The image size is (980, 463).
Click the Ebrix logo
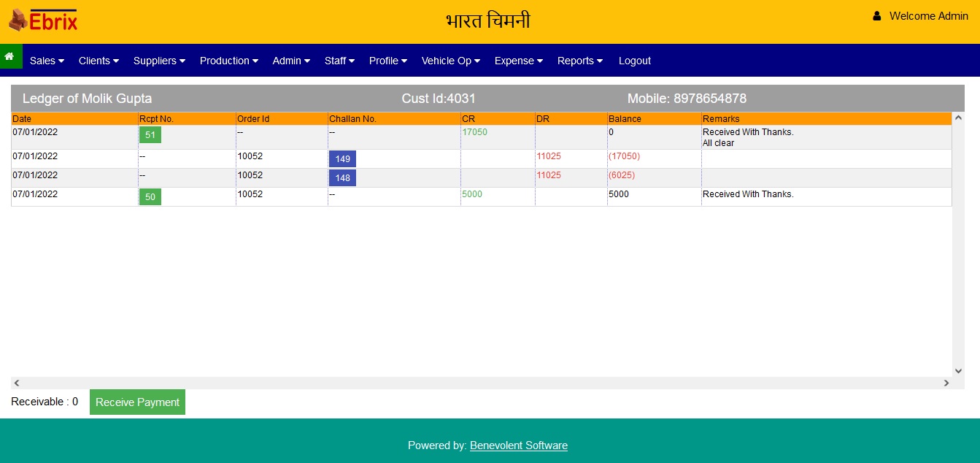[x=43, y=20]
